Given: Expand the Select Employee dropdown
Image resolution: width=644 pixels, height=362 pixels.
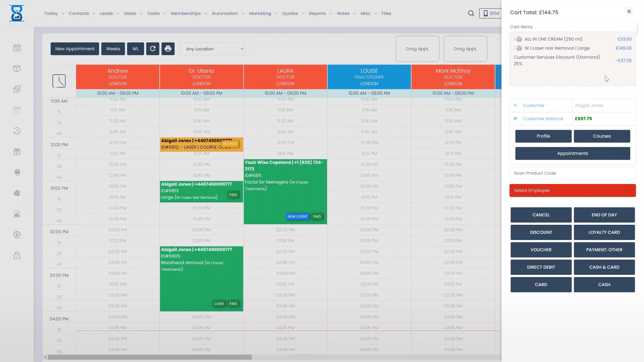Looking at the screenshot, I should click(572, 190).
